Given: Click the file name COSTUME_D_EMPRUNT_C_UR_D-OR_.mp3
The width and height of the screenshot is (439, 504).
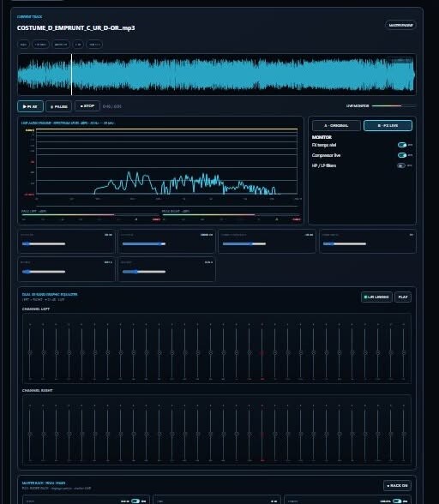Looking at the screenshot, I should click(x=76, y=28).
